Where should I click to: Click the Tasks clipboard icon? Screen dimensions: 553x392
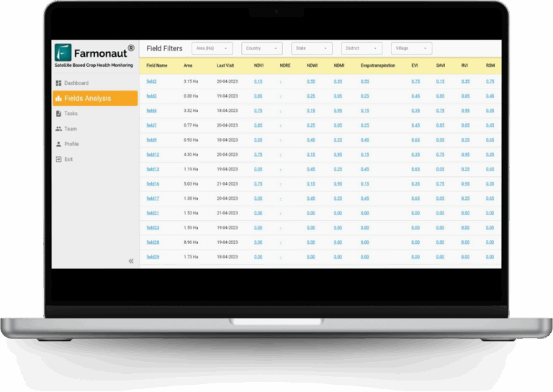click(58, 114)
